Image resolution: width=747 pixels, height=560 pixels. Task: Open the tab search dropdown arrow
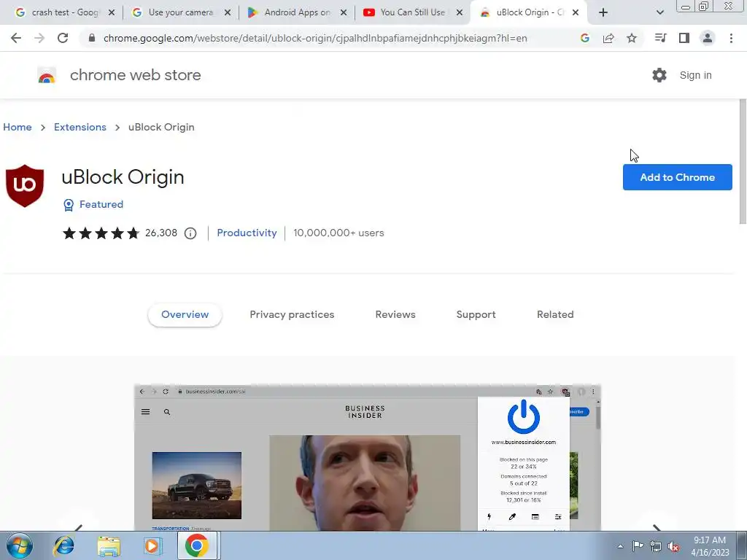659,12
